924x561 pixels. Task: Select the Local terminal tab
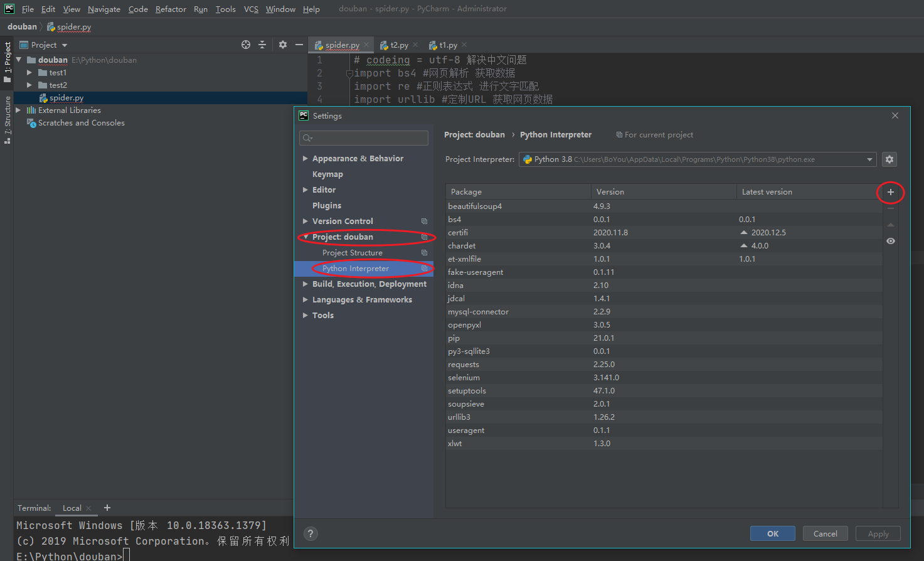point(72,508)
